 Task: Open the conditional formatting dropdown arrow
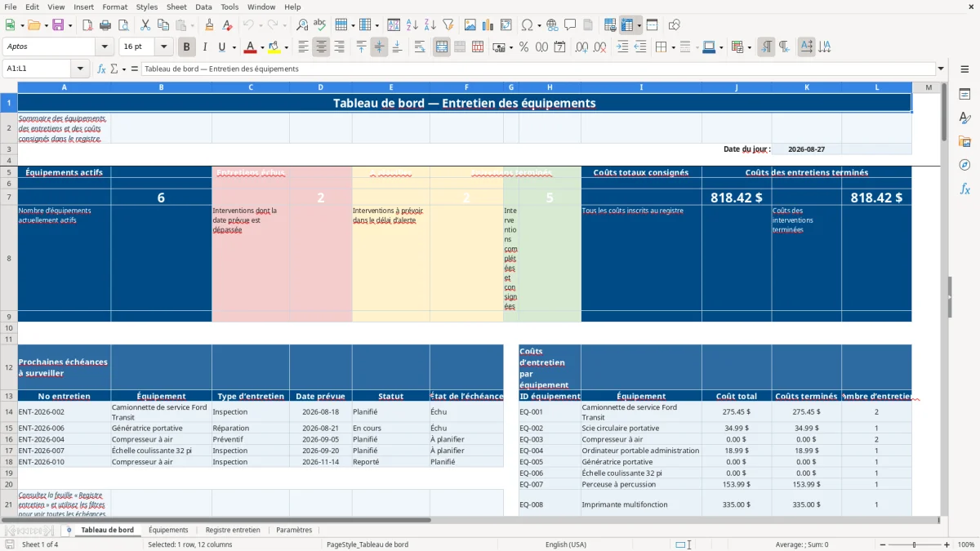749,47
